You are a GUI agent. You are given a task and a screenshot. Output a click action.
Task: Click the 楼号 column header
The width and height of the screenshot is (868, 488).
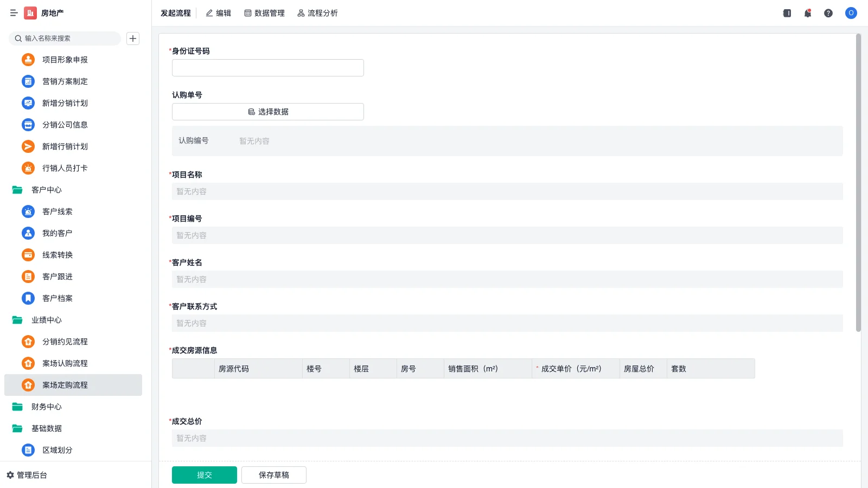click(326, 369)
